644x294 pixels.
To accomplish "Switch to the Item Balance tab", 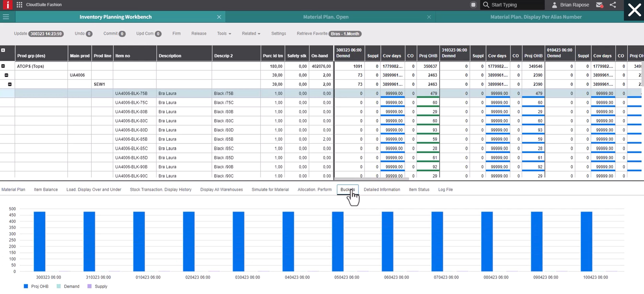I will click(x=46, y=190).
